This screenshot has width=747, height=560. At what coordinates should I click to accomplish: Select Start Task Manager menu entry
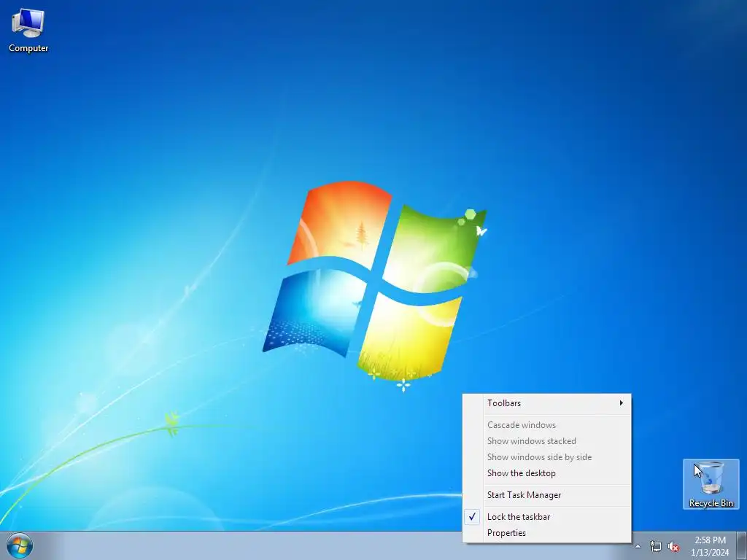[x=547, y=495]
